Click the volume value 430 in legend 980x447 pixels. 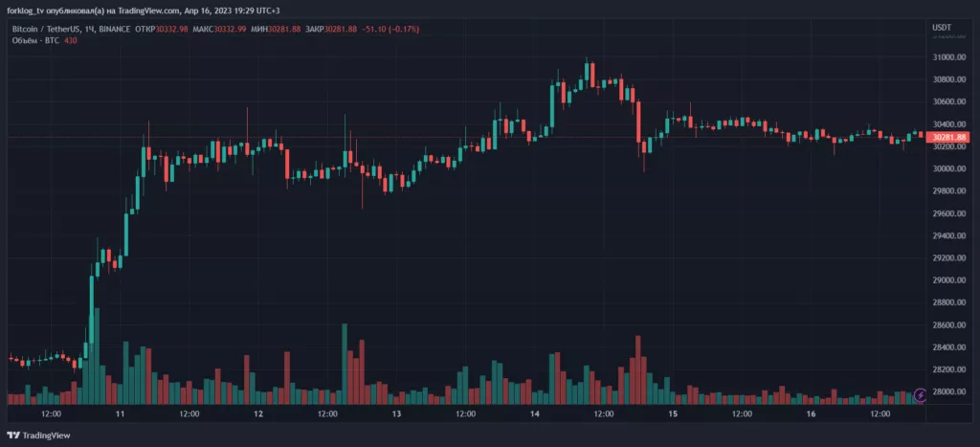click(71, 40)
